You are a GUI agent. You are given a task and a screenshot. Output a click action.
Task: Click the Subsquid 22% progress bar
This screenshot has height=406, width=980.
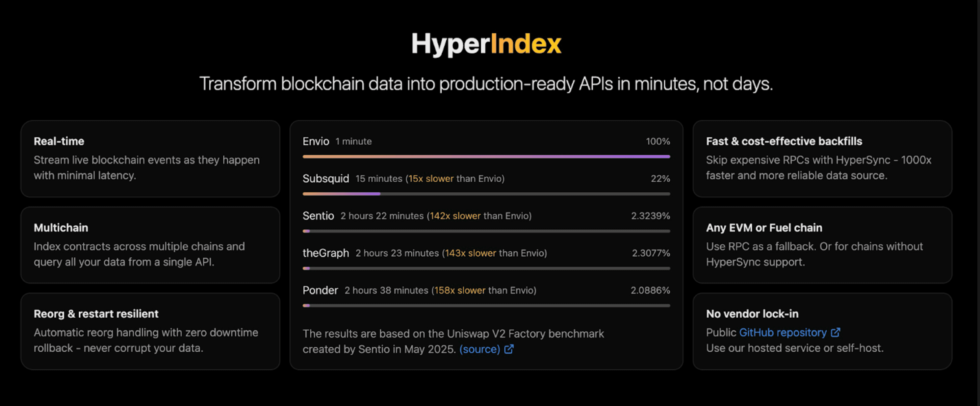coord(486,194)
